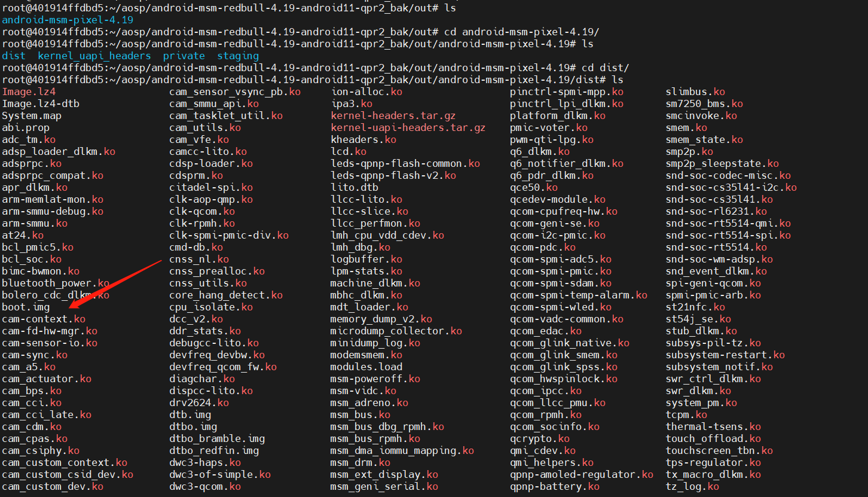Click dtbo_bramble.img in the listing
868x497 pixels.
[217, 438]
